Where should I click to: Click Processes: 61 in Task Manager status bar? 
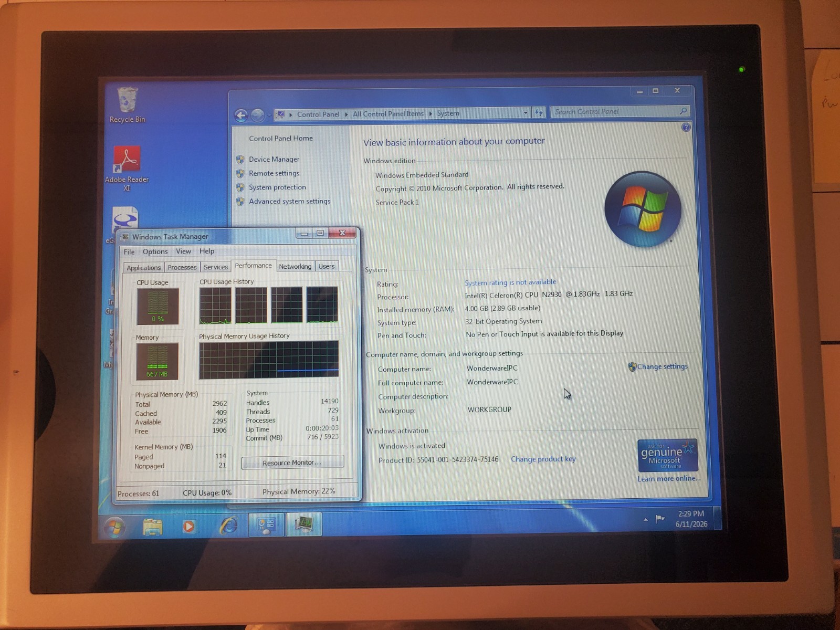pyautogui.click(x=138, y=493)
